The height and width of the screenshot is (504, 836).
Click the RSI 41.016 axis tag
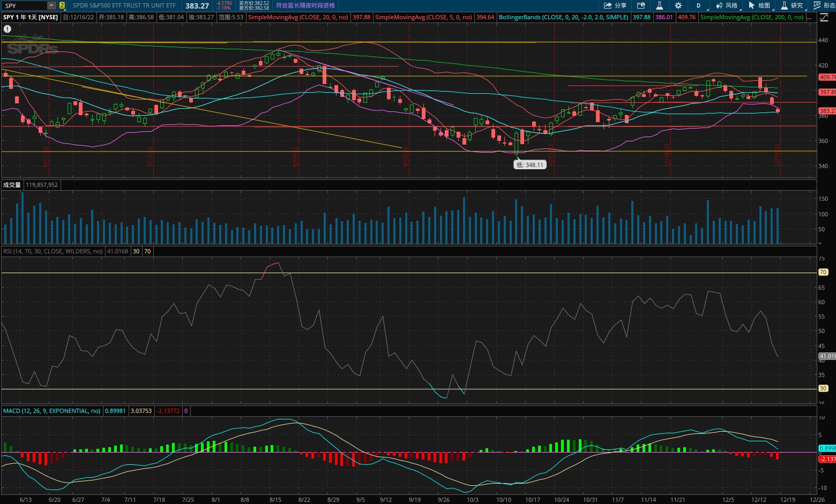point(827,356)
